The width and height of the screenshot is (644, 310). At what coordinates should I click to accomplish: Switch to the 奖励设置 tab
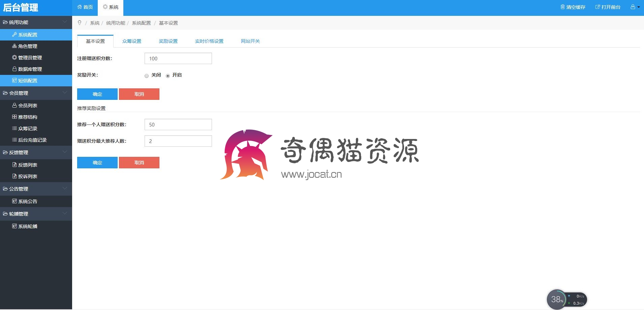pyautogui.click(x=168, y=41)
